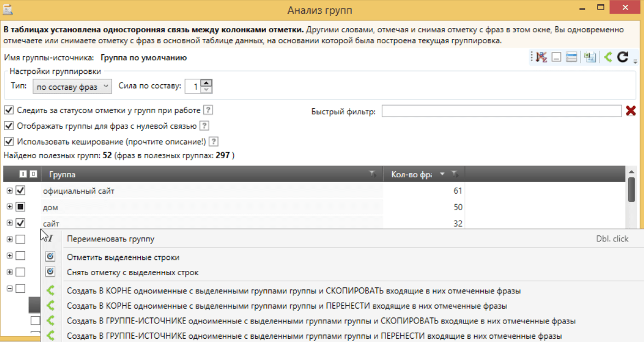Viewport: 644px width, 342px height.
Task: Clear the quick filter with the red X
Action: click(631, 111)
